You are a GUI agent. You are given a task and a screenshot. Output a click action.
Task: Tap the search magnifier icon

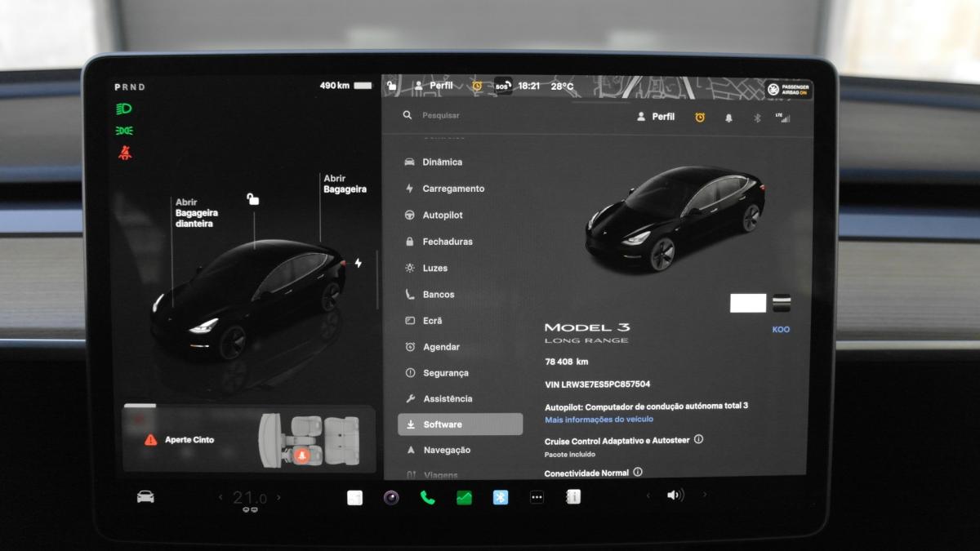tap(408, 116)
